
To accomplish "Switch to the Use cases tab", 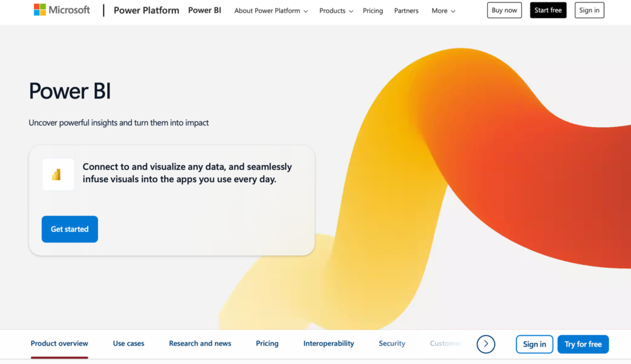I will [x=128, y=344].
